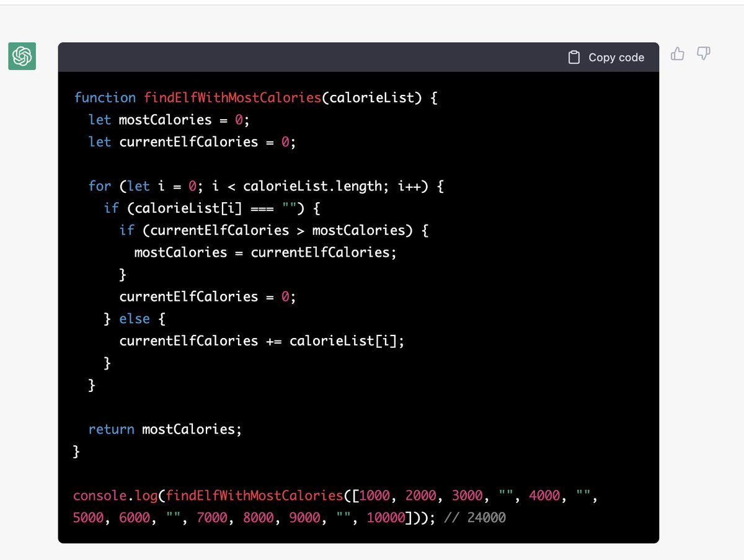
Task: Click the 'Copy code' label
Action: (x=616, y=57)
